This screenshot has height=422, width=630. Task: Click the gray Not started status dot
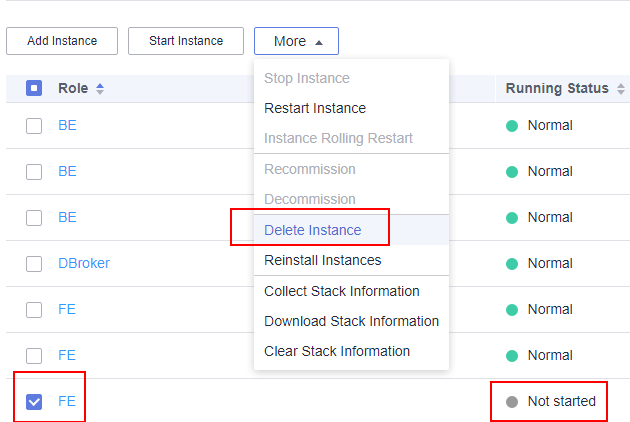pos(512,402)
